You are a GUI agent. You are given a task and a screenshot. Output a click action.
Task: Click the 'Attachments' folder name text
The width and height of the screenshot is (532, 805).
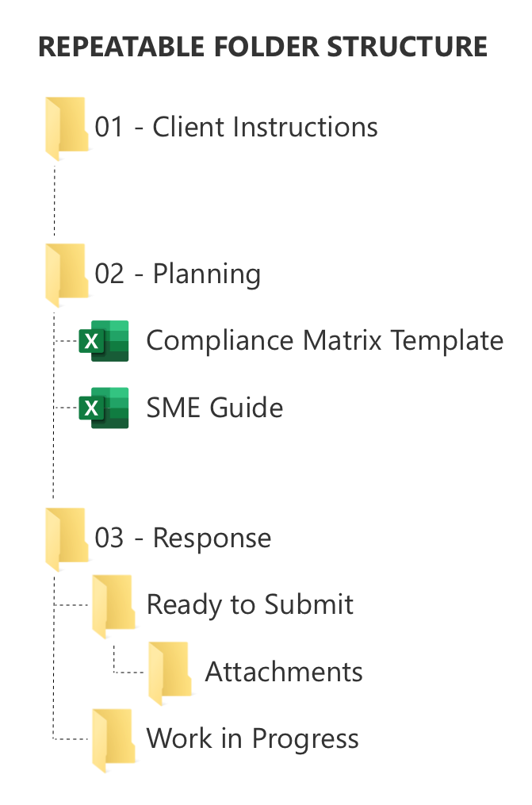284,672
